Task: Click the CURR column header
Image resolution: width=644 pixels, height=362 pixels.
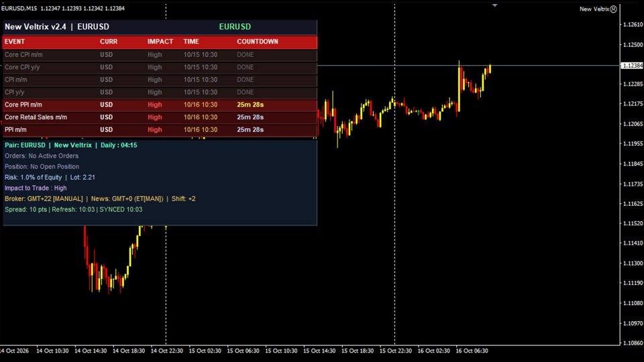Action: [x=109, y=42]
